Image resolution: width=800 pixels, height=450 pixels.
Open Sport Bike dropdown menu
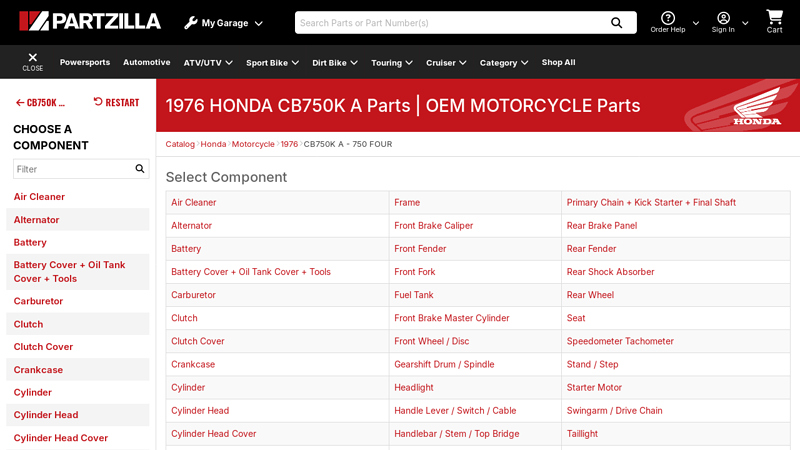click(272, 63)
